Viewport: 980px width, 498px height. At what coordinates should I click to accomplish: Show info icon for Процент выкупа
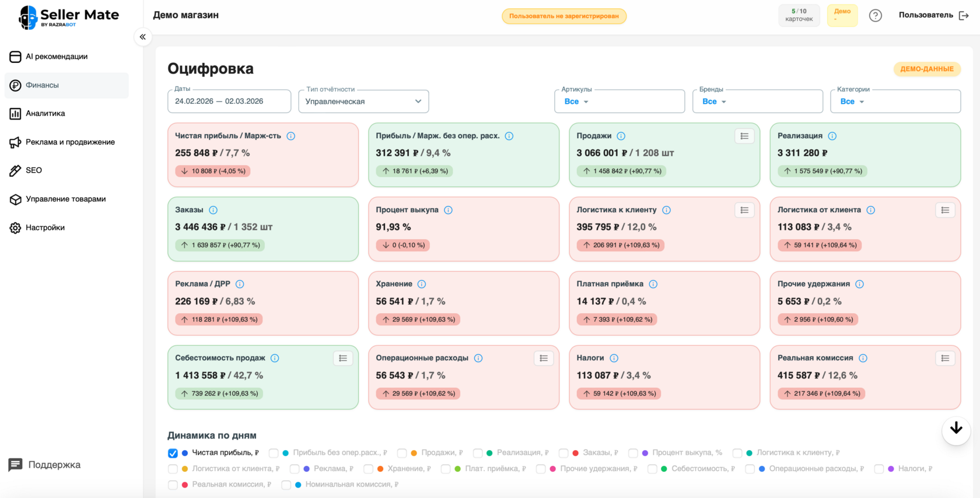click(x=448, y=210)
